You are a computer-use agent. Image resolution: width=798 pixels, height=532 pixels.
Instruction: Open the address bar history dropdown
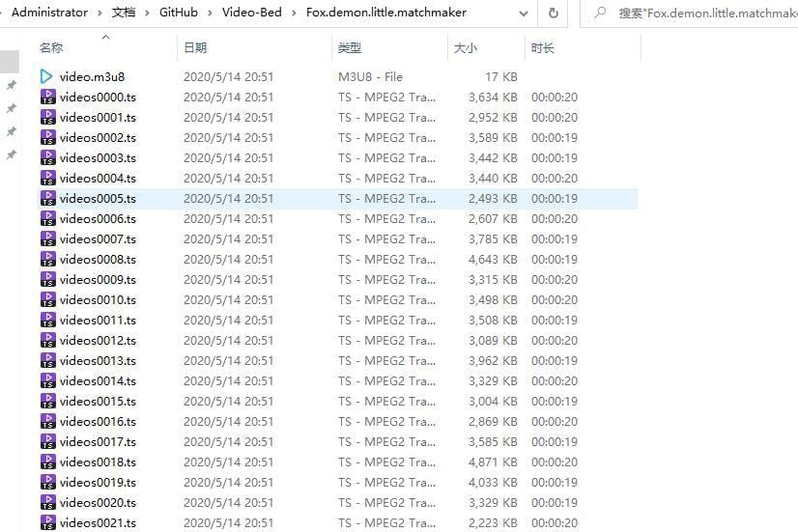[524, 14]
